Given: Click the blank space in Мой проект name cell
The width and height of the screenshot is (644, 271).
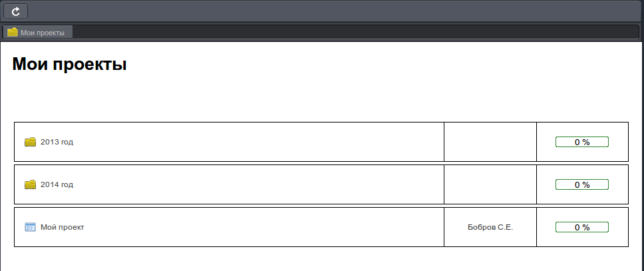Looking at the screenshot, I should pos(263,227).
